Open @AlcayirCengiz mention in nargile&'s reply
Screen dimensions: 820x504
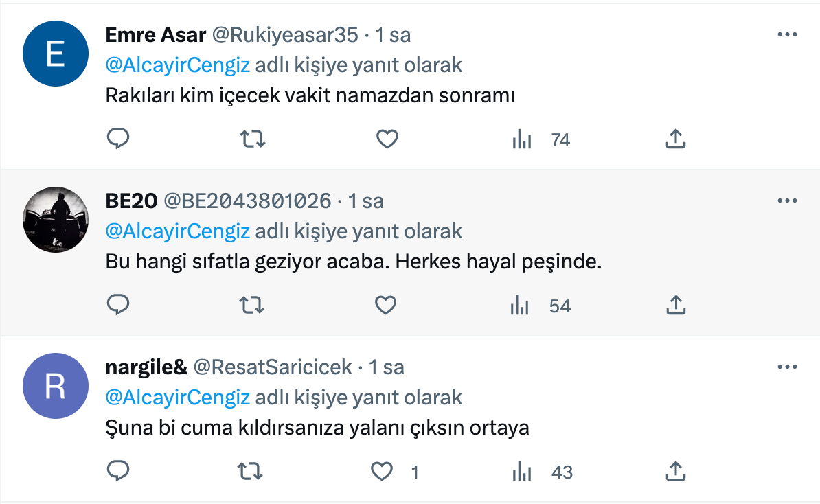click(x=178, y=398)
